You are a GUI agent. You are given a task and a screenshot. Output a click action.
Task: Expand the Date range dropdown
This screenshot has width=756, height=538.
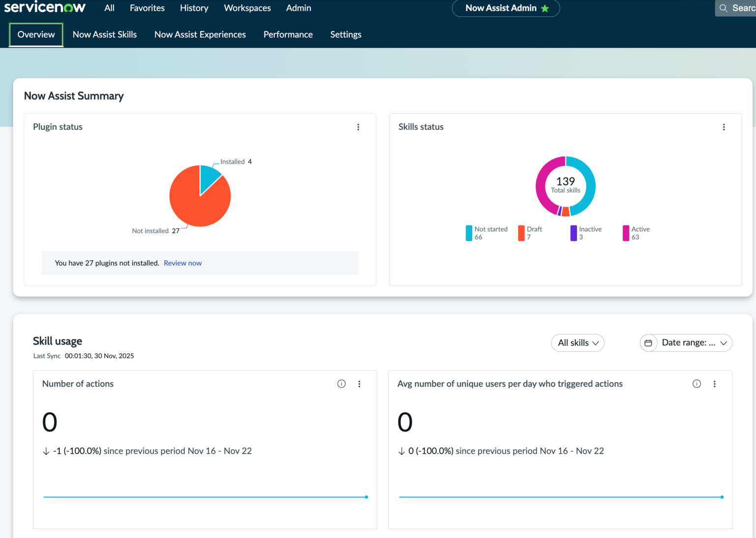[686, 343]
